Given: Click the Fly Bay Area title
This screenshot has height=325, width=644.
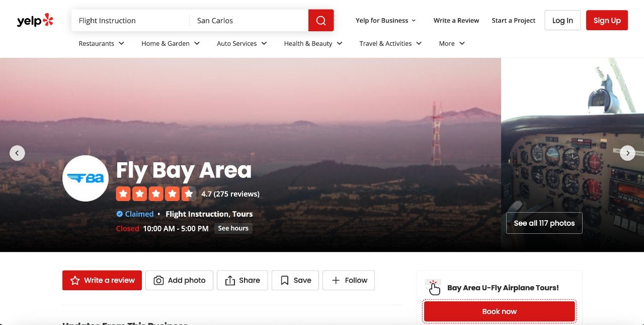Looking at the screenshot, I should pos(184,170).
